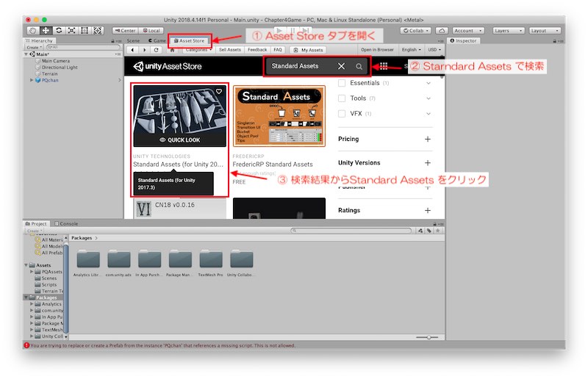588x379 pixels.
Task: Click Sell Assets link
Action: point(230,50)
